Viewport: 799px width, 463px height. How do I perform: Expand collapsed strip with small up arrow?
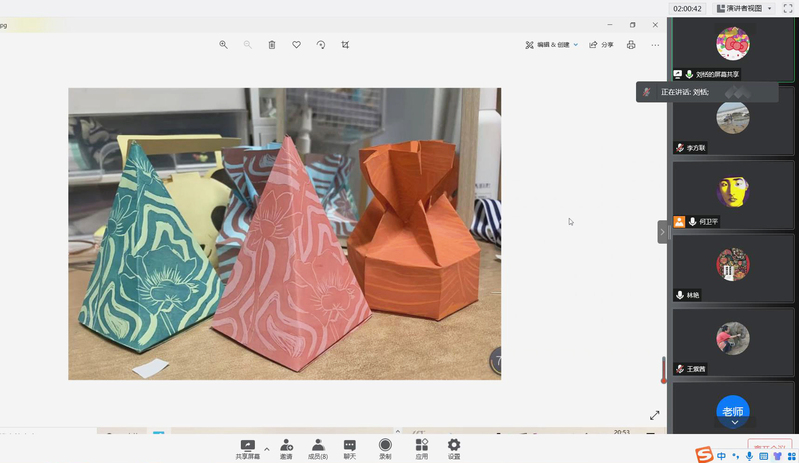click(x=397, y=431)
